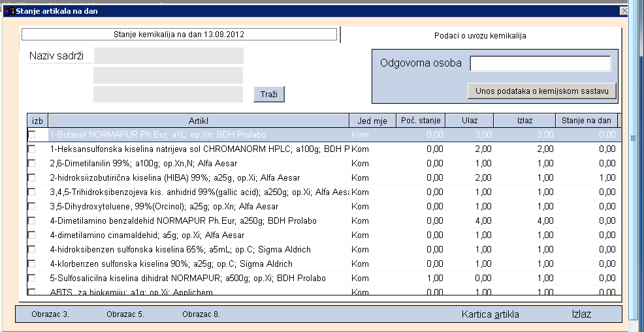Click the Traži search button

coord(269,95)
